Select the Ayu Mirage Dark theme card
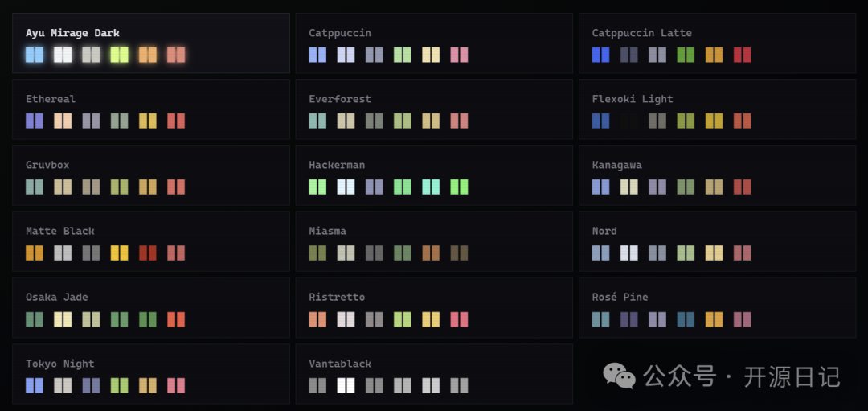 [x=151, y=43]
